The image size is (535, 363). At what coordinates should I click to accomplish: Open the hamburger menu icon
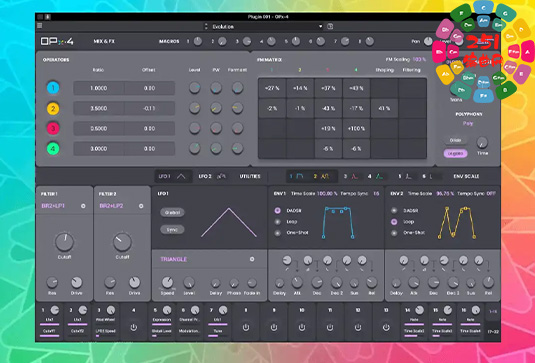click(40, 26)
